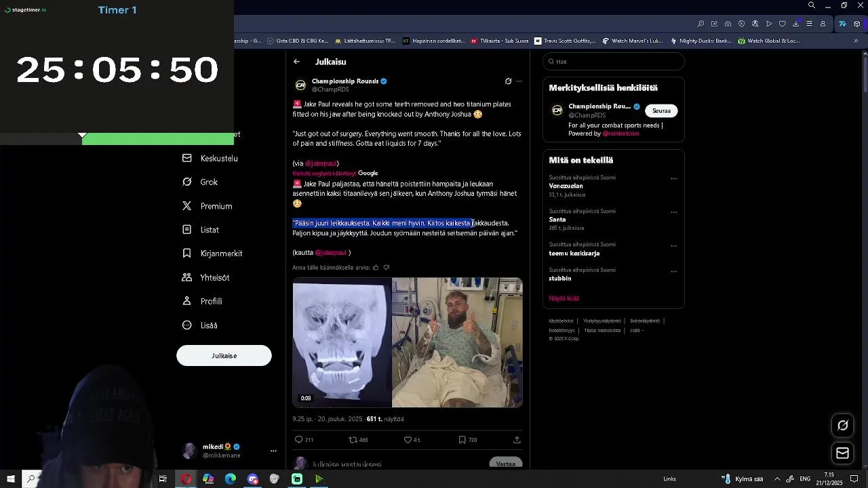Open options for Venezuelan trend
The width and height of the screenshot is (868, 488).
click(673, 179)
